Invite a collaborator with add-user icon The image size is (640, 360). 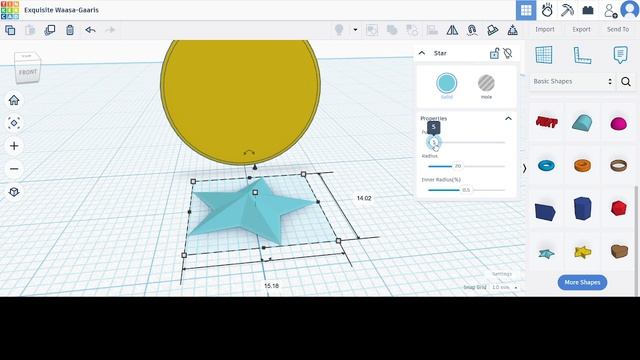click(x=610, y=11)
